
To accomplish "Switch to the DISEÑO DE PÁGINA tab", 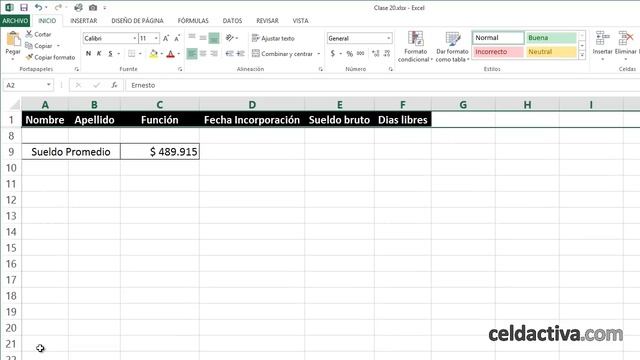I will (137, 21).
